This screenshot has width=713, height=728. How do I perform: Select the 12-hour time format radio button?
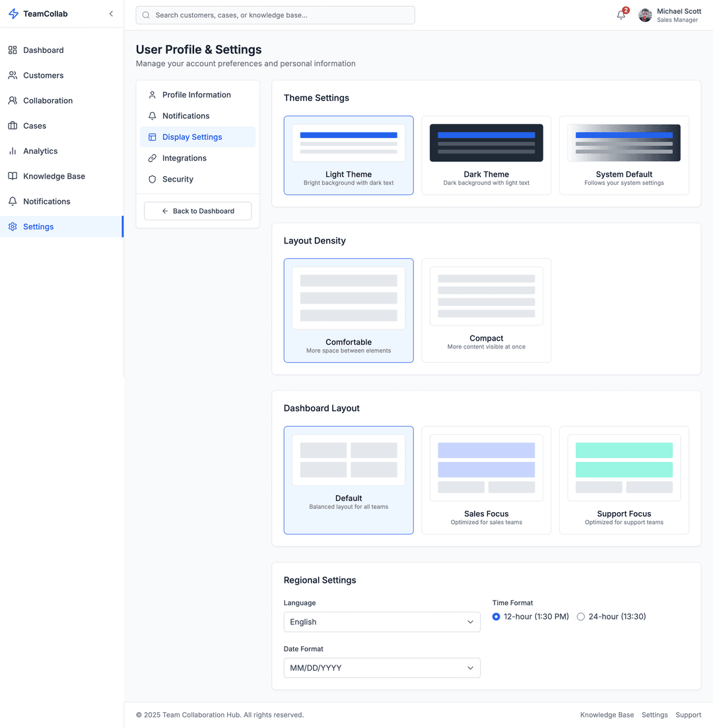tap(496, 616)
